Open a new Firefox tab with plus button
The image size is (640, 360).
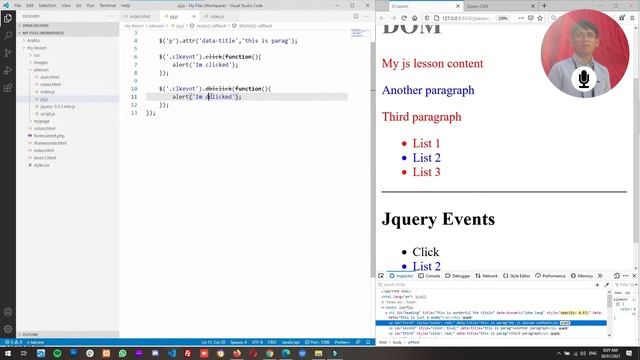(x=544, y=6)
